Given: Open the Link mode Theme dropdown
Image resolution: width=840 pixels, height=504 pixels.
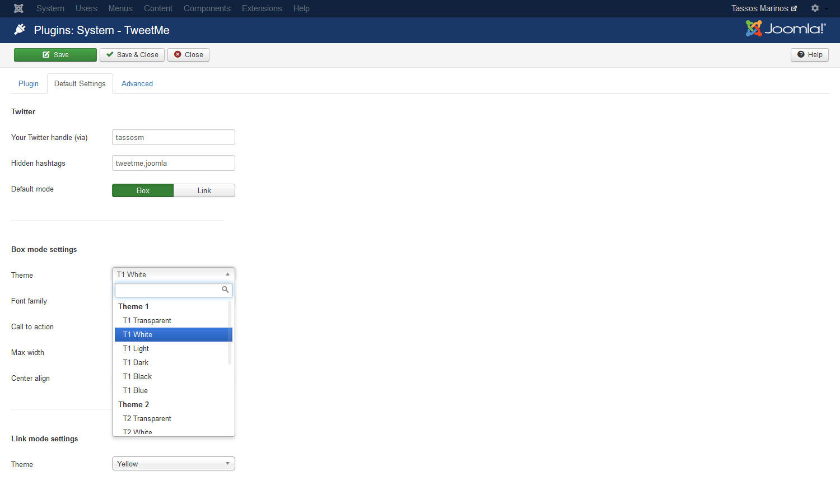Looking at the screenshot, I should click(174, 464).
